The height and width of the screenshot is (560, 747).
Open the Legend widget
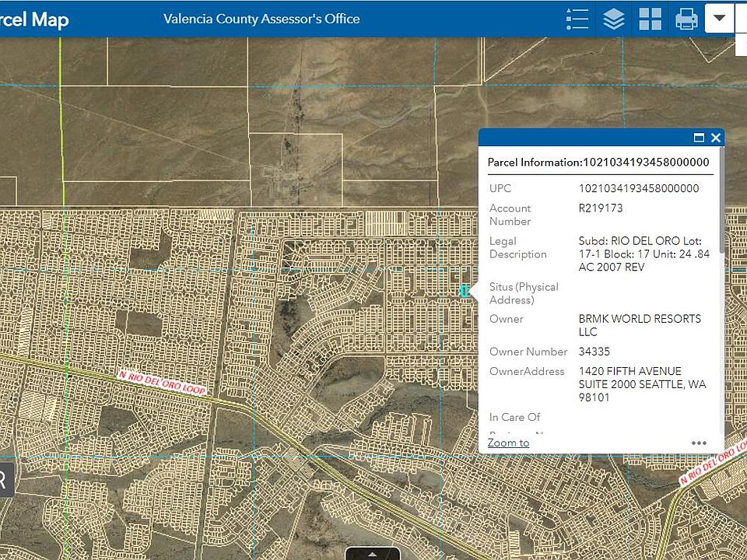(x=577, y=19)
